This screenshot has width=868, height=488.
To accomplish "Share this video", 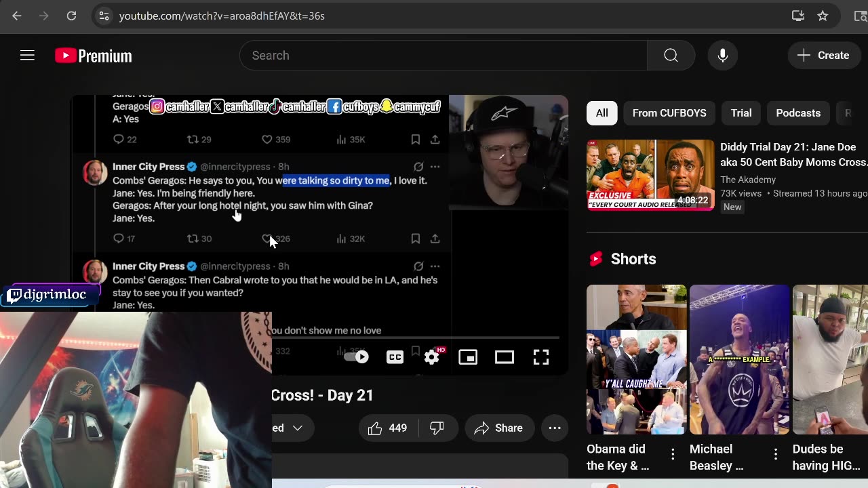I will [498, 428].
